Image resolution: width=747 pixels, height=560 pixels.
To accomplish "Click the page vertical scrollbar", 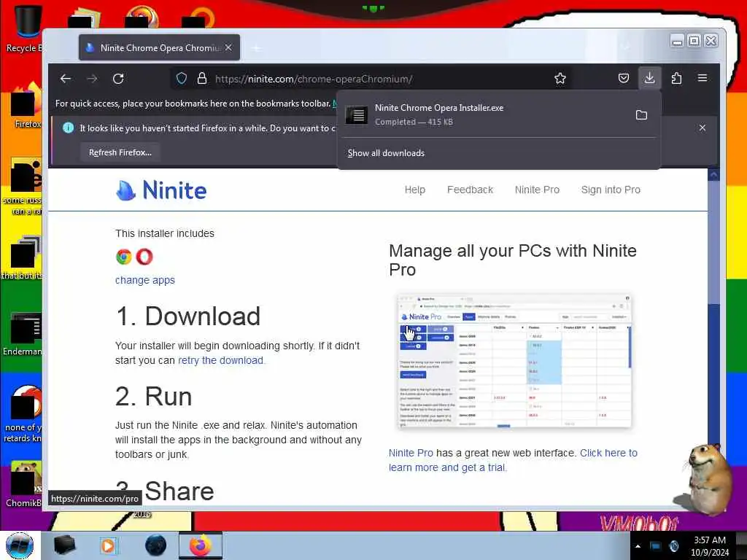I will pos(713,335).
